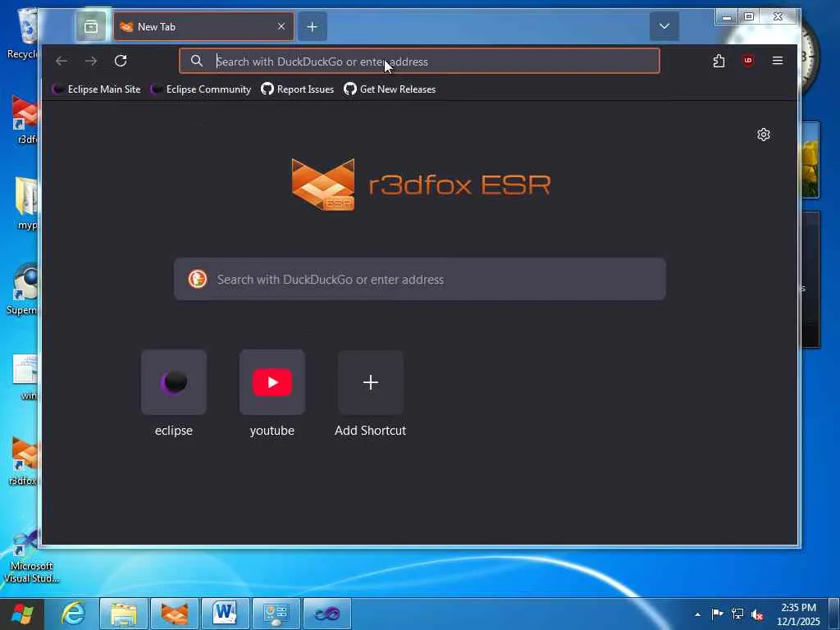Open Action Center flag icon
Screen dimensions: 840x630
coord(717,614)
